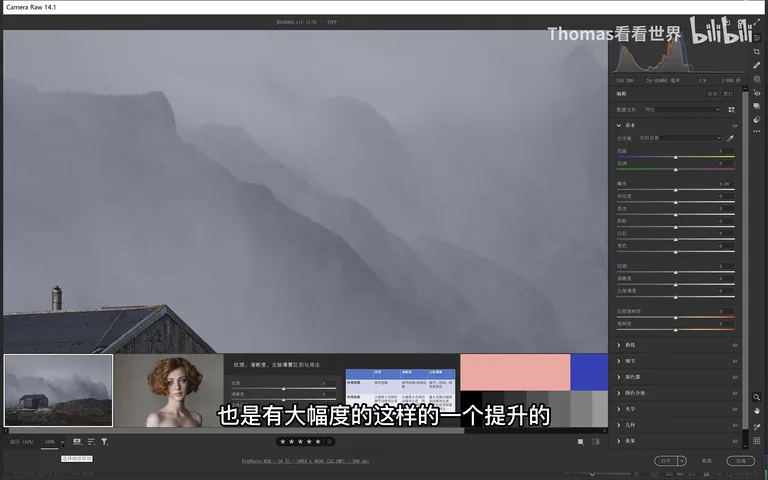
Task: Click the Auto (自动) button
Action: tap(712, 94)
